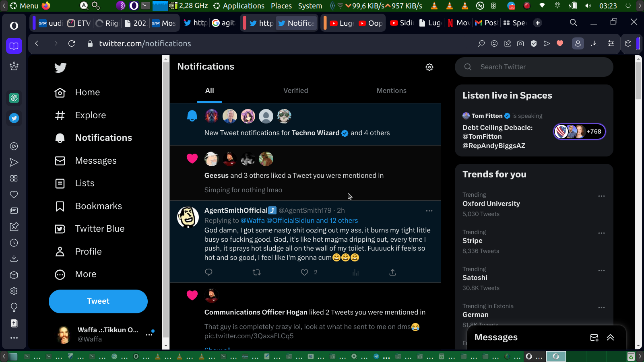Viewport: 644px width, 362px height.
Task: Switch to the Notifications browser tab
Action: 297,23
